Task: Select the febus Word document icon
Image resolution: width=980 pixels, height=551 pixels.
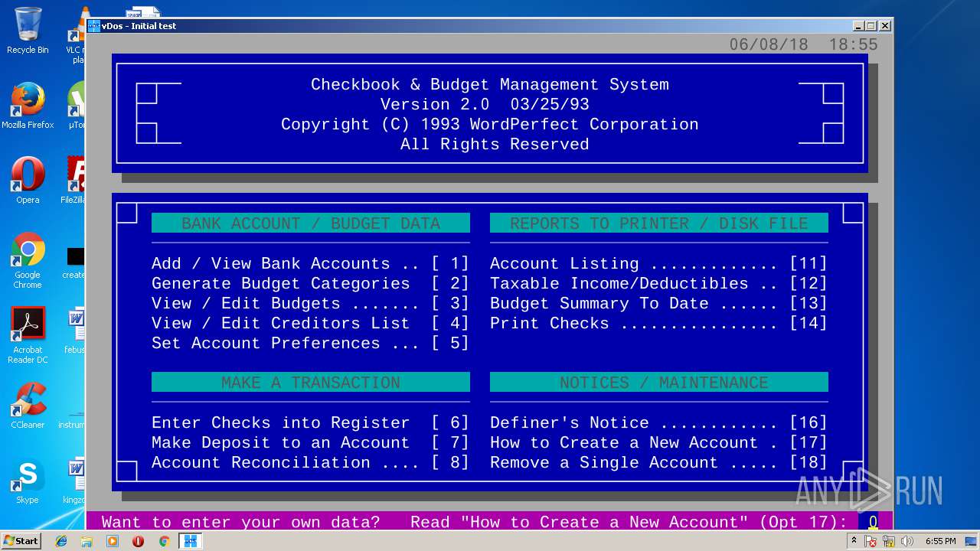Action: 75,331
